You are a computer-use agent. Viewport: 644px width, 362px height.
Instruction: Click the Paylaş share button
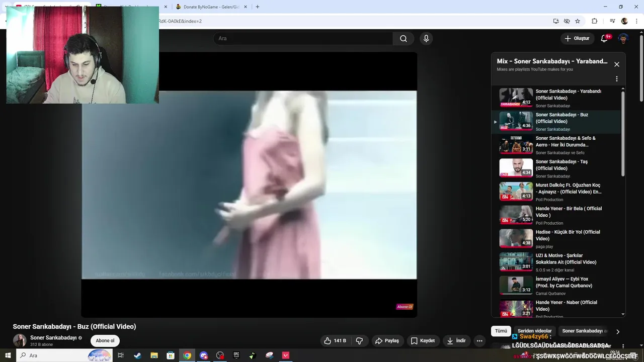pyautogui.click(x=386, y=341)
